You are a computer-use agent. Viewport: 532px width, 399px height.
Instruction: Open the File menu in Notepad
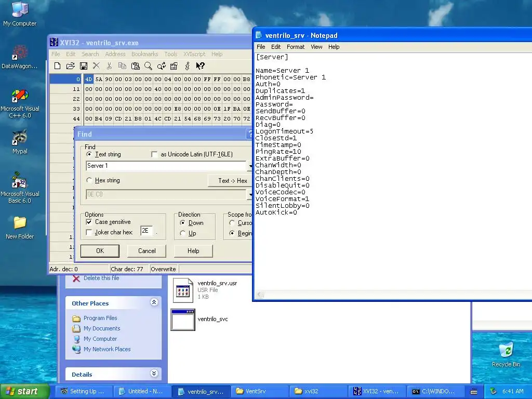pos(261,47)
